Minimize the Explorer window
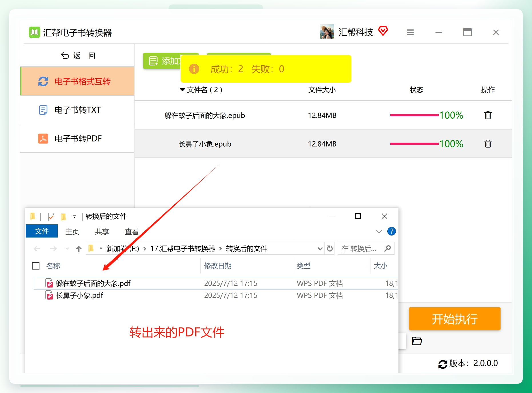This screenshot has width=532, height=393. (x=332, y=216)
